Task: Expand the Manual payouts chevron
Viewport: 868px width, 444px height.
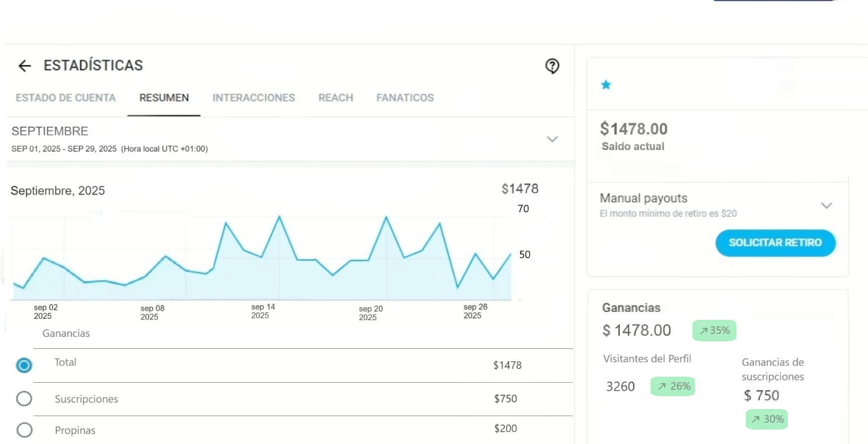Action: [826, 205]
